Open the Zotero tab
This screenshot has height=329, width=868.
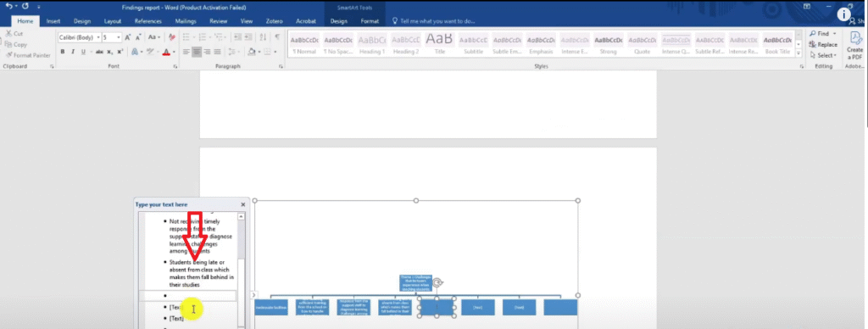(x=274, y=21)
